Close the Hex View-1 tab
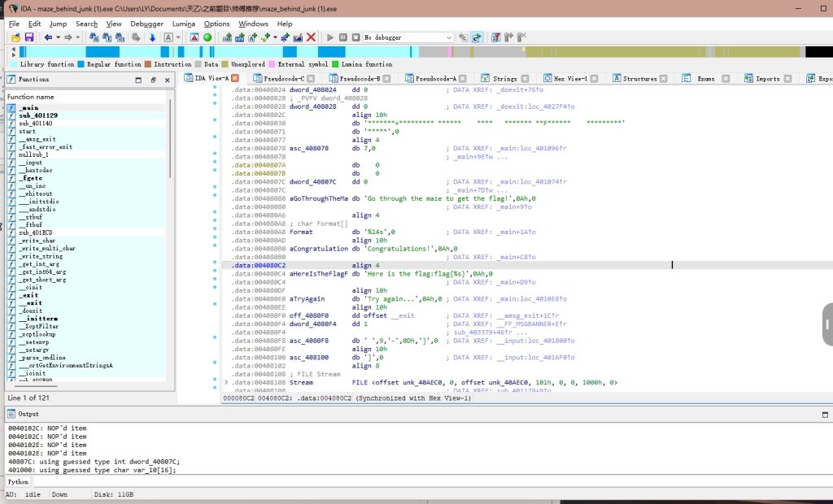The height and width of the screenshot is (504, 833). (x=595, y=79)
